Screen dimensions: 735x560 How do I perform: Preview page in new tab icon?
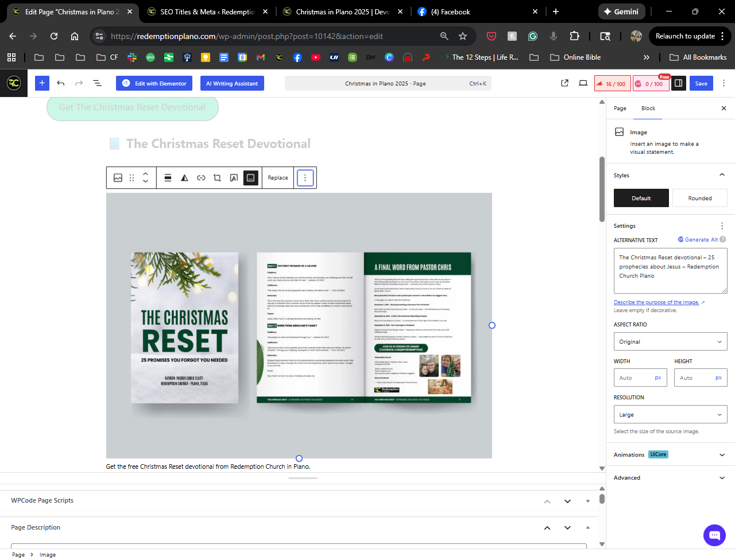[564, 83]
